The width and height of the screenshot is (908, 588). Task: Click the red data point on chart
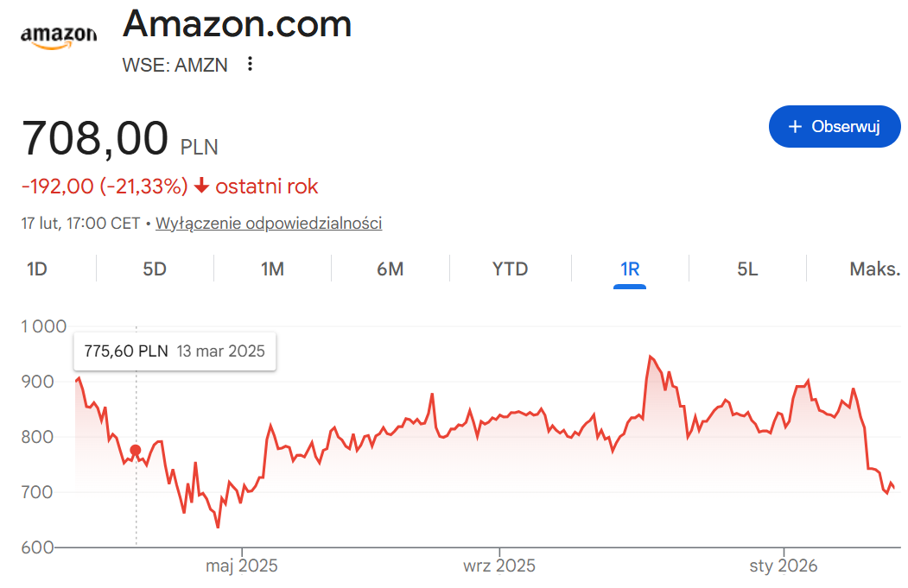coord(136,450)
